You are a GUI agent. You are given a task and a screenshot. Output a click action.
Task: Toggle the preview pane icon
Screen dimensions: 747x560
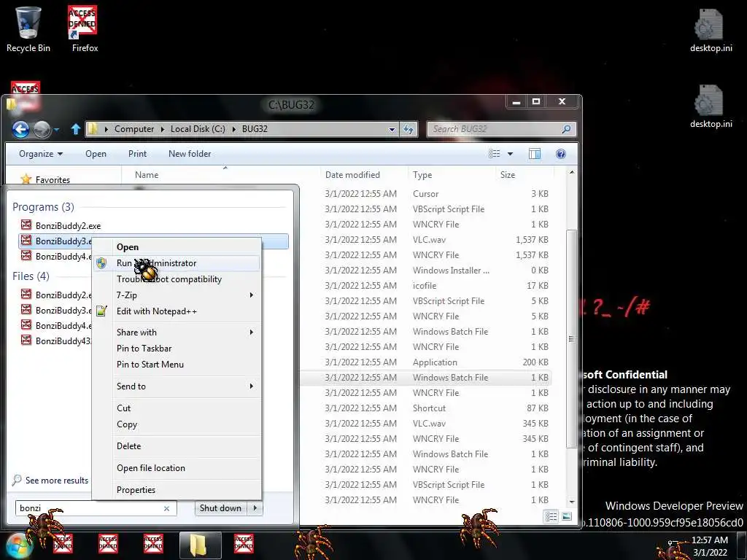tap(535, 153)
